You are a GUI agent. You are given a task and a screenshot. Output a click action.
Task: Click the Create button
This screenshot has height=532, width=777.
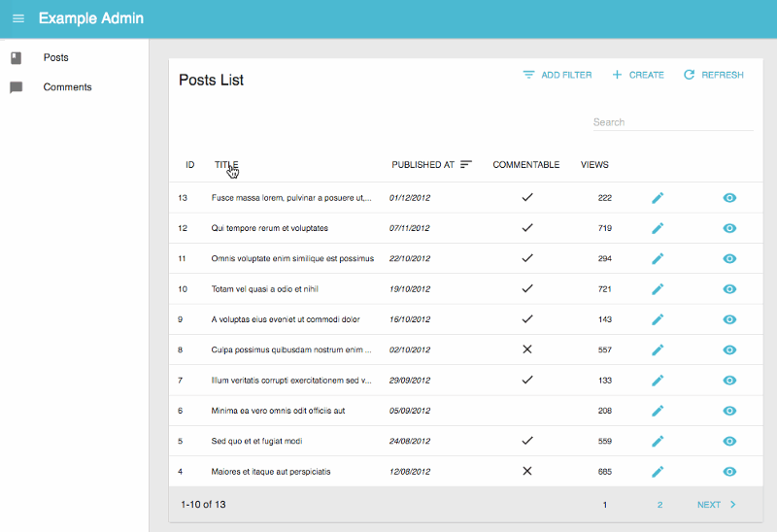click(637, 75)
